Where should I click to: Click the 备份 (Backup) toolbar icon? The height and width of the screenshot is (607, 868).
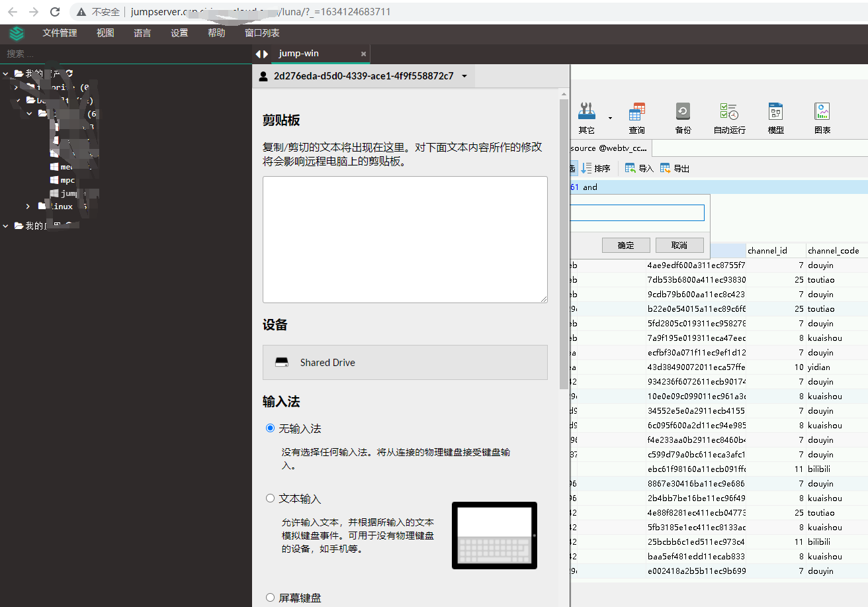[x=683, y=117]
